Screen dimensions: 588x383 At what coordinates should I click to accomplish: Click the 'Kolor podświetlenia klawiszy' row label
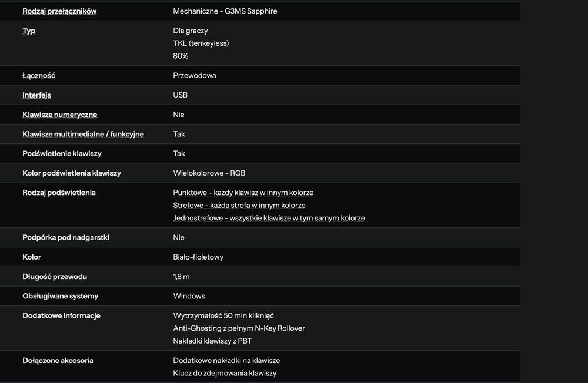coord(72,173)
